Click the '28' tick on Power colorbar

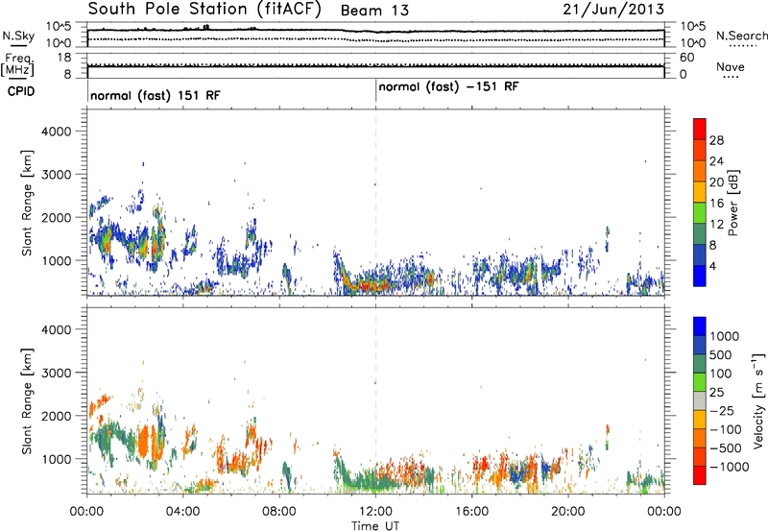(x=716, y=140)
